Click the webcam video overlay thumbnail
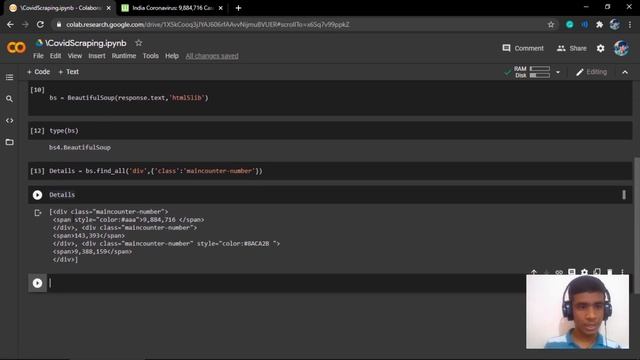Screen dimensions: 640x360 pos(577,312)
